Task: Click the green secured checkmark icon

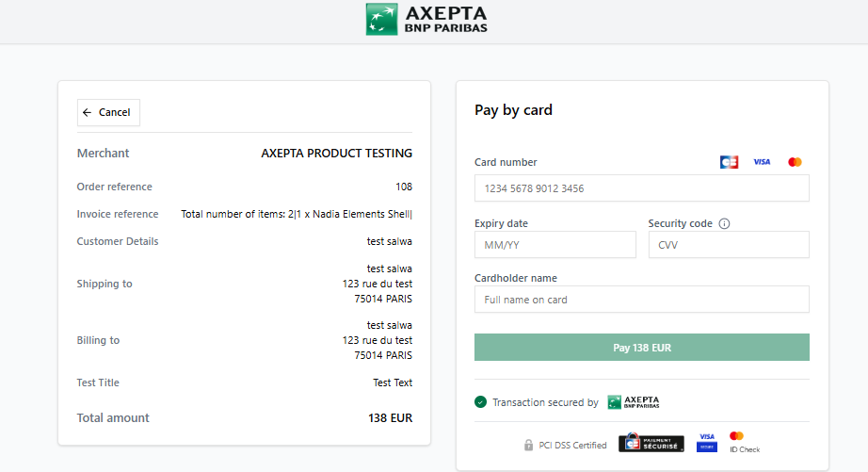Action: click(481, 402)
